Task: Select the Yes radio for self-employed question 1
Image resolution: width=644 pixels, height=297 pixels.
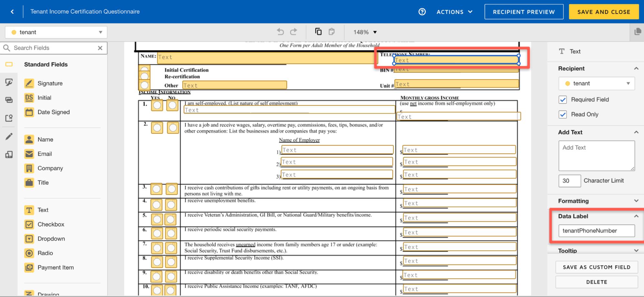Action: point(157,105)
